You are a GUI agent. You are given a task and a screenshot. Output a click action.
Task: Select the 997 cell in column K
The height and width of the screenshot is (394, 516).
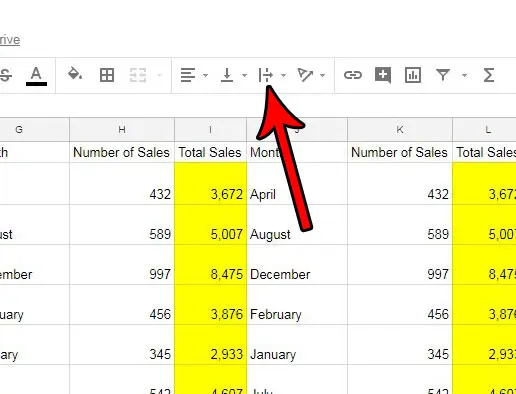pos(400,265)
